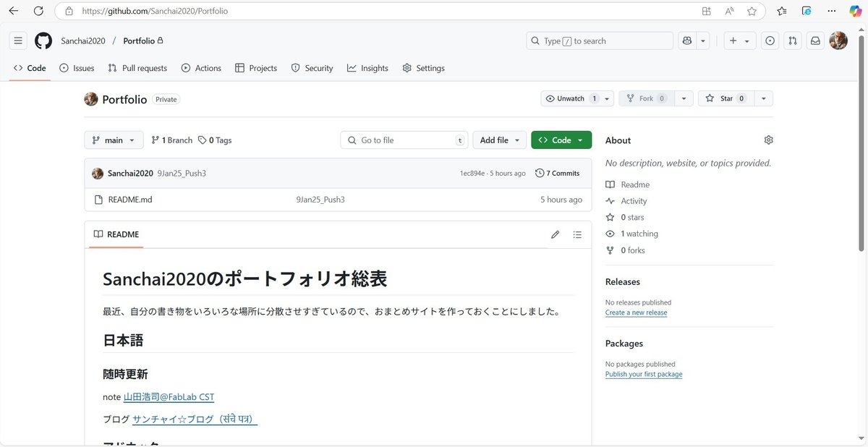Open the README outline list icon

pyautogui.click(x=577, y=234)
